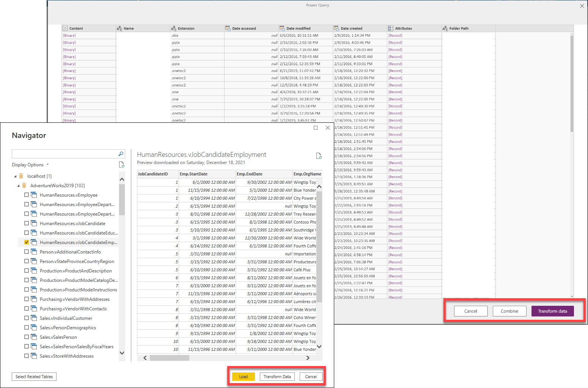588x388 pixels.
Task: Select Sales.vSalesPersonSalesByFiscalYears tree item
Action: tap(77, 346)
